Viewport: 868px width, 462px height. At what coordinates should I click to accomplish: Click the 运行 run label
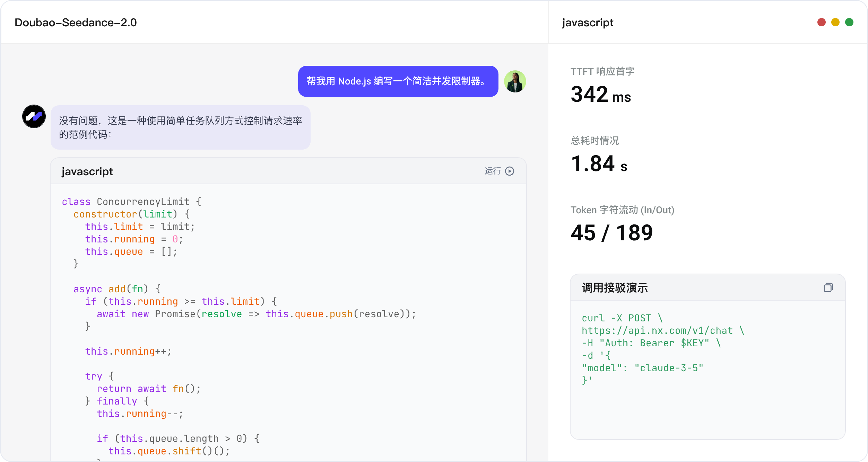pyautogui.click(x=493, y=171)
